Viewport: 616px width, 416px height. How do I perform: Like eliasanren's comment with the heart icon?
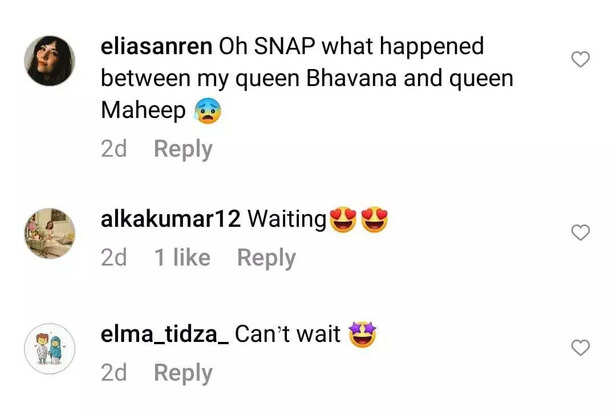[580, 59]
